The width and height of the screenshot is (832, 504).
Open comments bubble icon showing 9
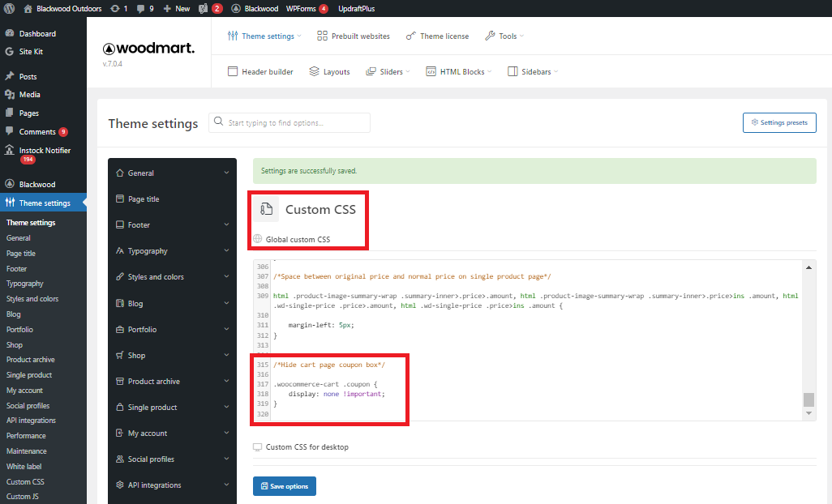point(145,8)
